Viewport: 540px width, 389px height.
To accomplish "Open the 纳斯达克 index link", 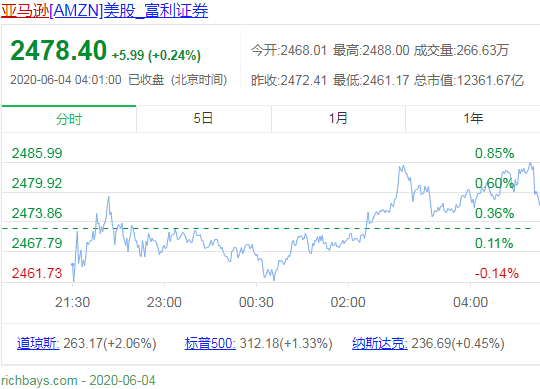I will [380, 343].
